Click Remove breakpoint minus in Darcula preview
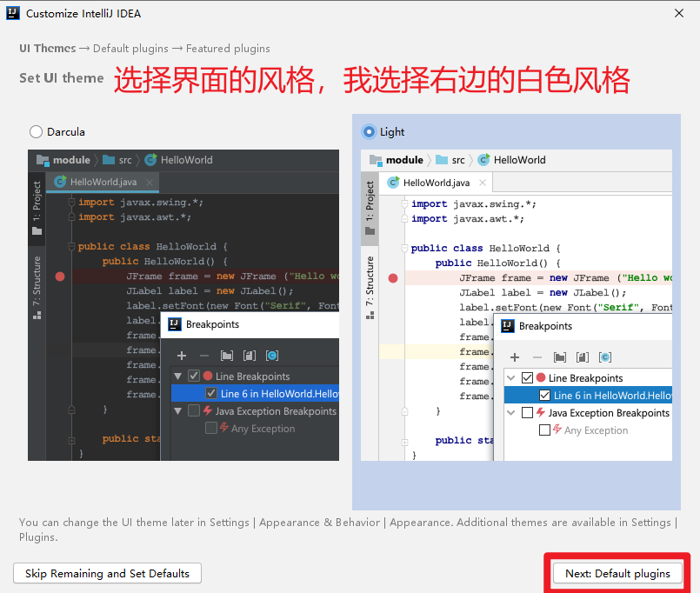The image size is (700, 593). (x=204, y=356)
